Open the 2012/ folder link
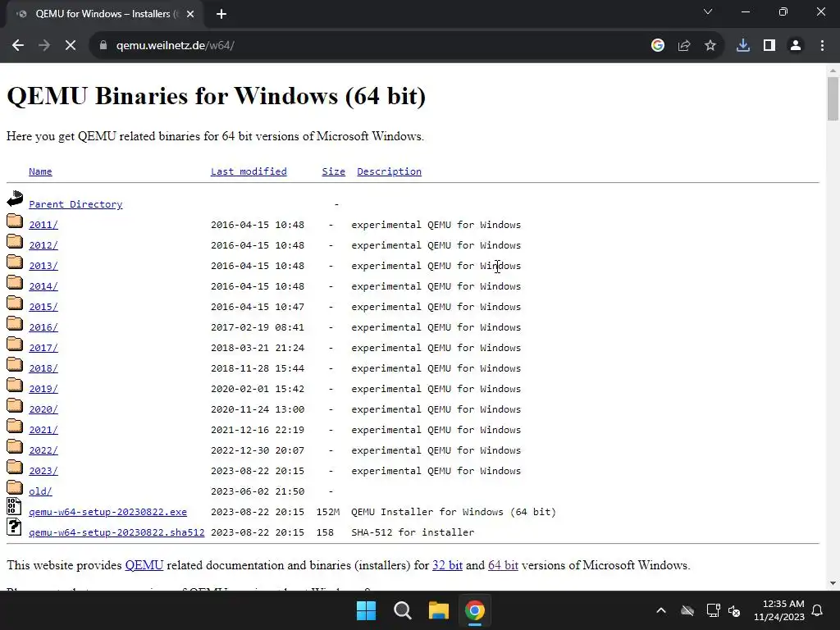 (x=43, y=245)
